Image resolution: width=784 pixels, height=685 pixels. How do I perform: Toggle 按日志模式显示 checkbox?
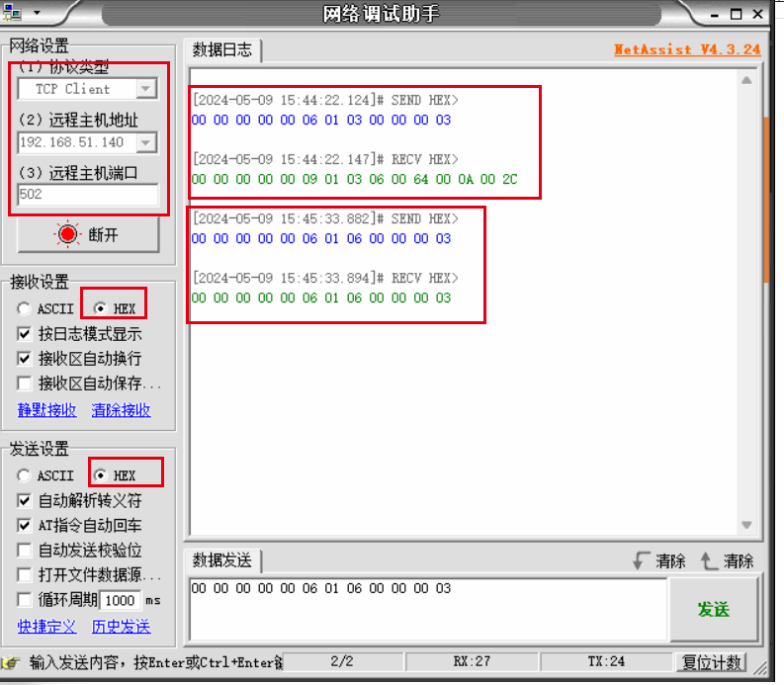click(24, 334)
